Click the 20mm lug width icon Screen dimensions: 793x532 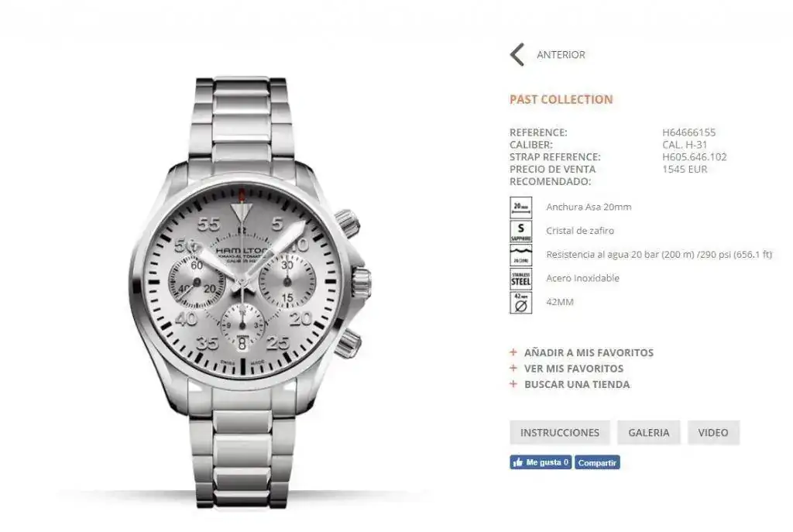coord(521,208)
